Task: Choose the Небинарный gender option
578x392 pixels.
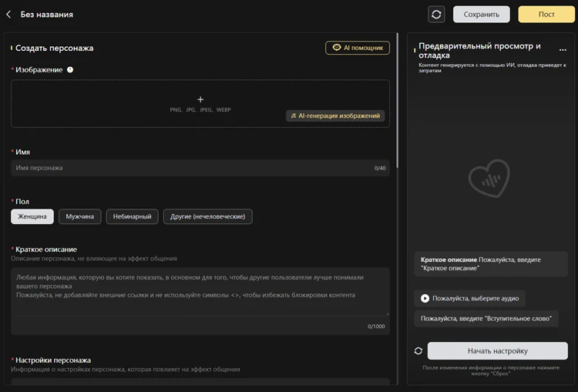Action: click(132, 216)
